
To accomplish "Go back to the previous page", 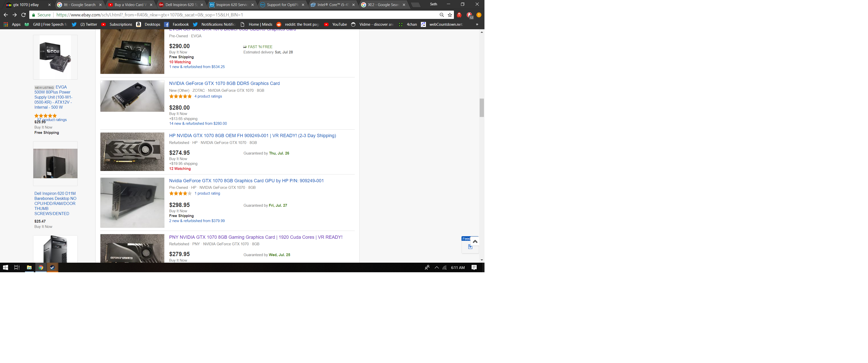I will [6, 15].
